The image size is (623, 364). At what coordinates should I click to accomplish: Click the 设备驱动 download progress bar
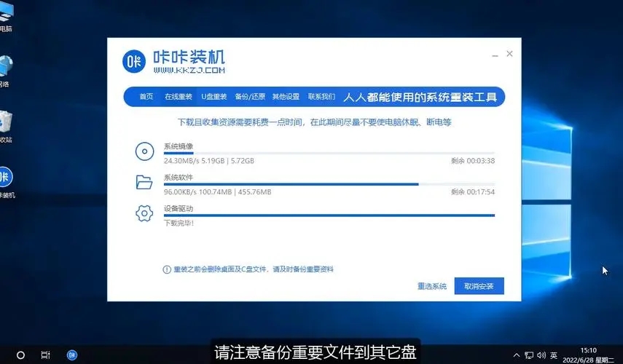329,215
